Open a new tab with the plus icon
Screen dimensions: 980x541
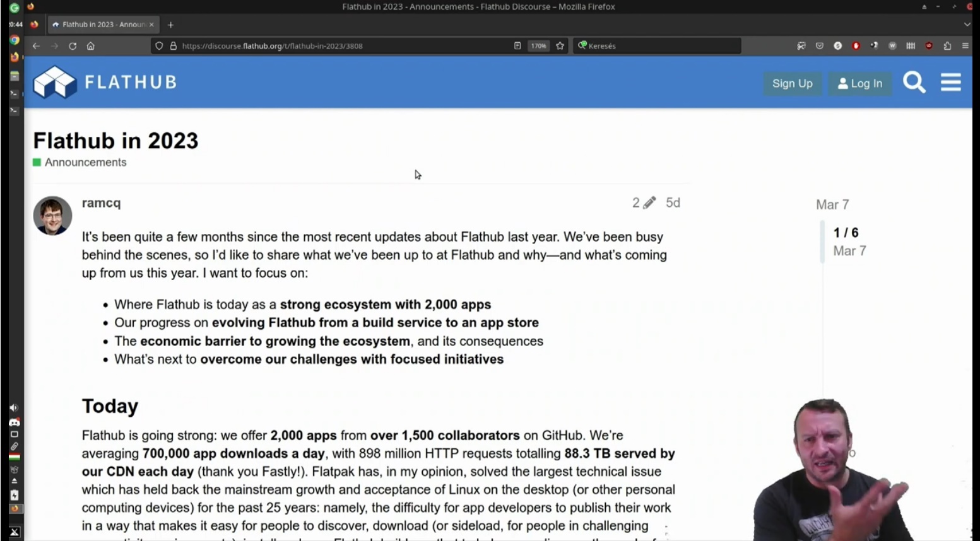170,25
